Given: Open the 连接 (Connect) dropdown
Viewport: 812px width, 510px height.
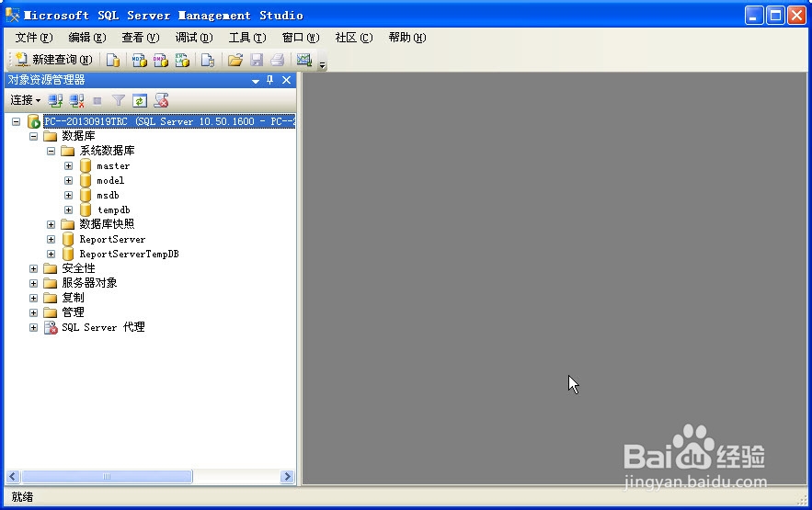Looking at the screenshot, I should (26, 100).
